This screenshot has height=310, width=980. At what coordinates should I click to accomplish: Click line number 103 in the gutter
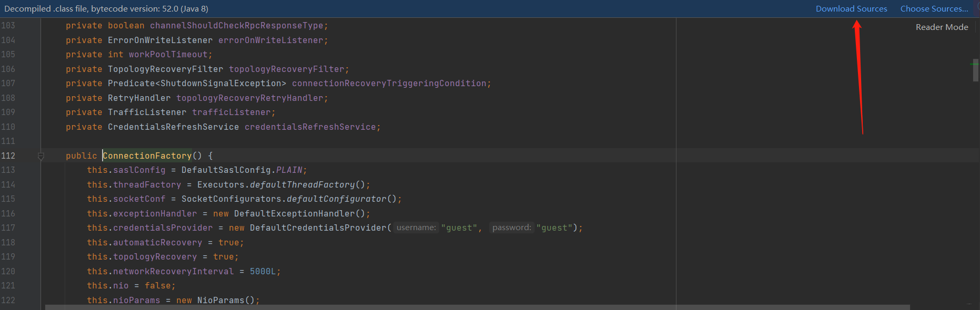point(8,26)
